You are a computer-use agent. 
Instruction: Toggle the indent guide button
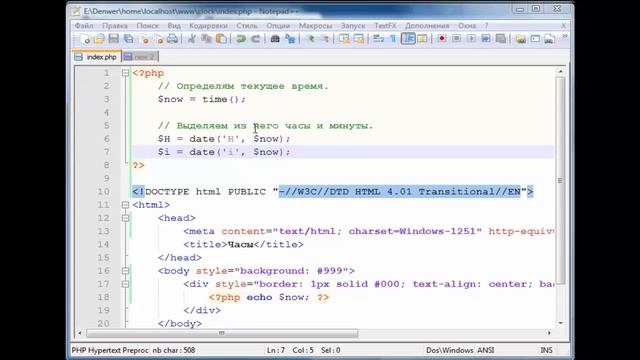click(408, 39)
